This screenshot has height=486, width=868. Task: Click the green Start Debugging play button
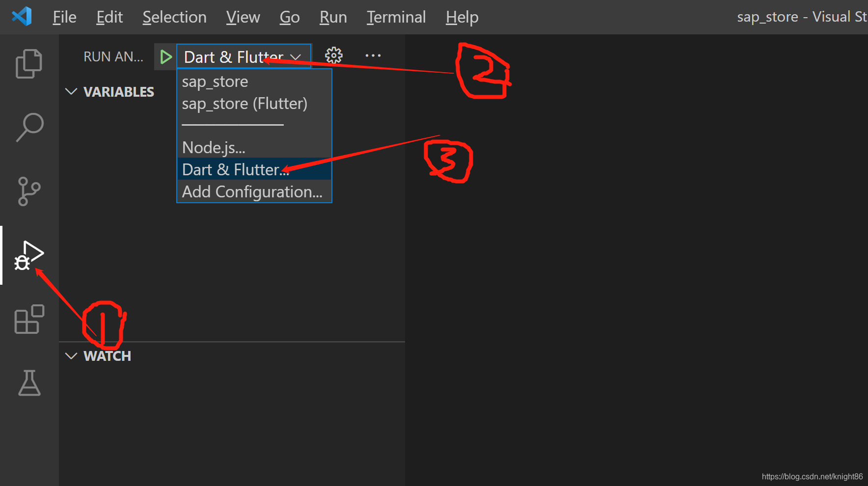166,57
